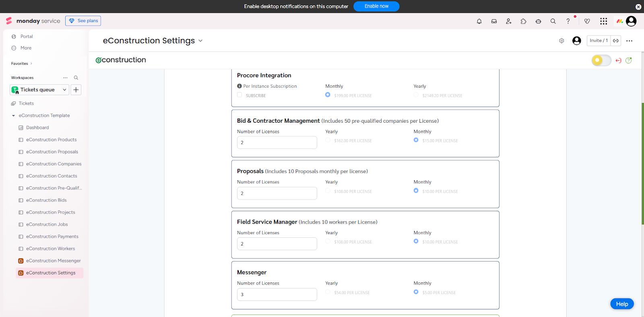Go to Dashboard in the sidebar
This screenshot has height=317, width=644.
click(x=37, y=128)
